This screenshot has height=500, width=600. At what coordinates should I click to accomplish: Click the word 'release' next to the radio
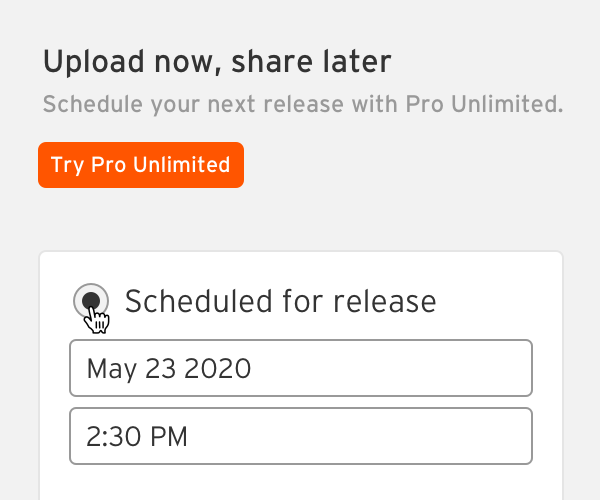click(385, 302)
